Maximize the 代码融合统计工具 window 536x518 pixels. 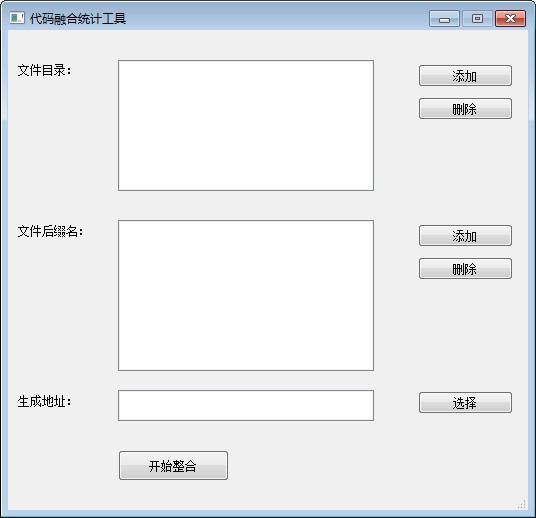tap(477, 18)
